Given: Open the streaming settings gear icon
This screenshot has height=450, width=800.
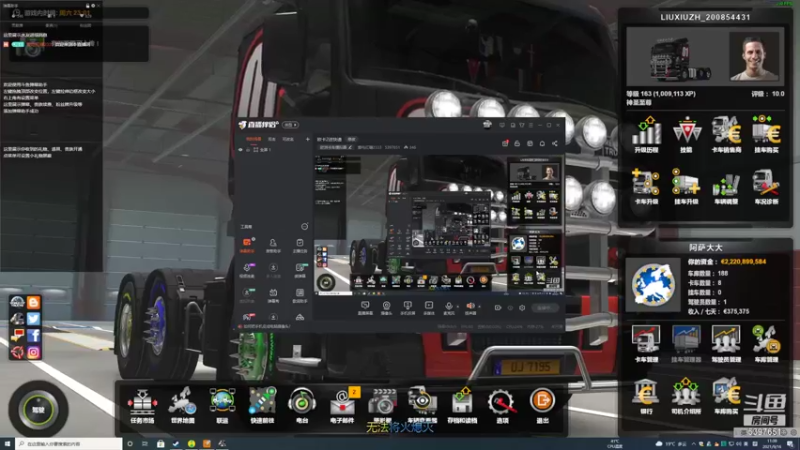Looking at the screenshot, I should click(x=522, y=308).
